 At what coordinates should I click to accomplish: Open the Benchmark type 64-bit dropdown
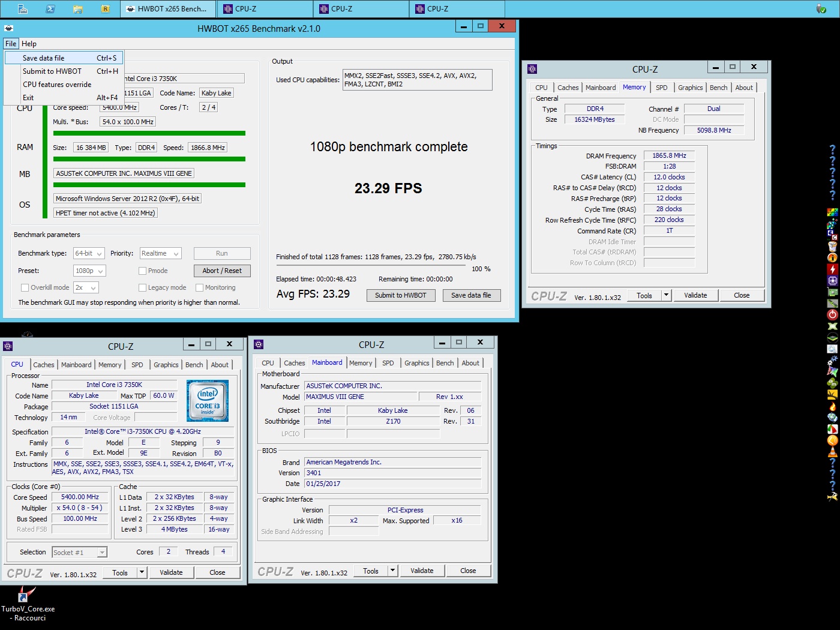[x=89, y=253]
